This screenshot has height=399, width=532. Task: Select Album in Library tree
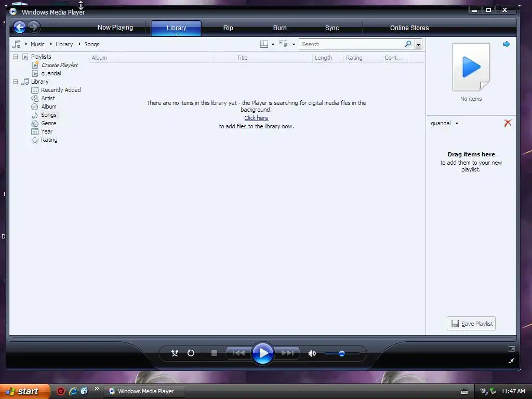(48, 107)
